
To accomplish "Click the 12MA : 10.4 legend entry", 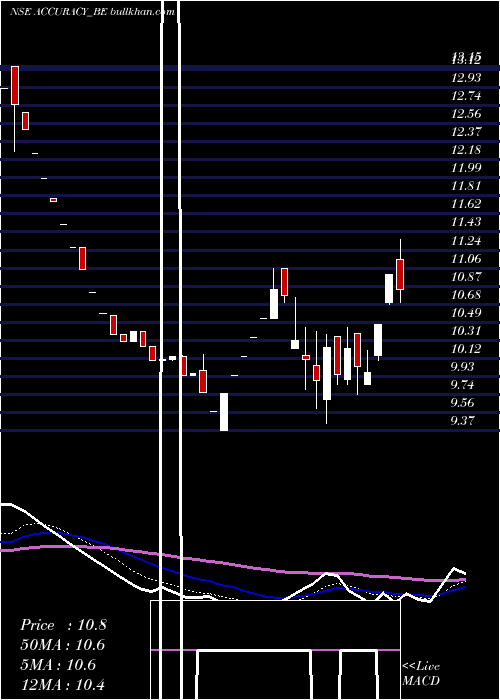I will pos(62,685).
